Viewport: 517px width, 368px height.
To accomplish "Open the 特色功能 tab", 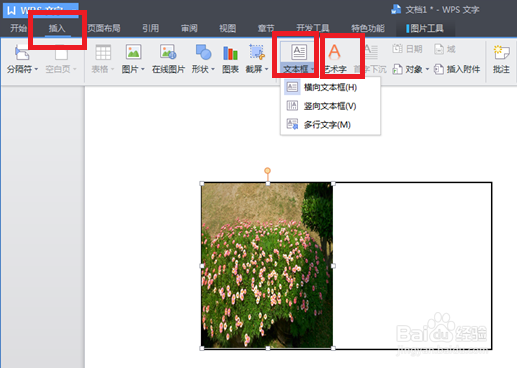I will pos(368,28).
